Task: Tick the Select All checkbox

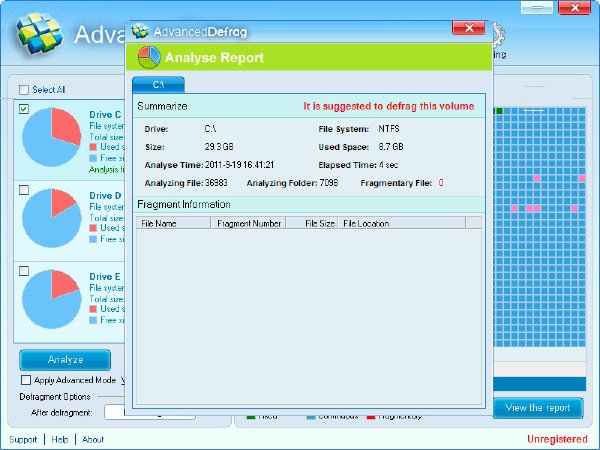Action: (24, 90)
